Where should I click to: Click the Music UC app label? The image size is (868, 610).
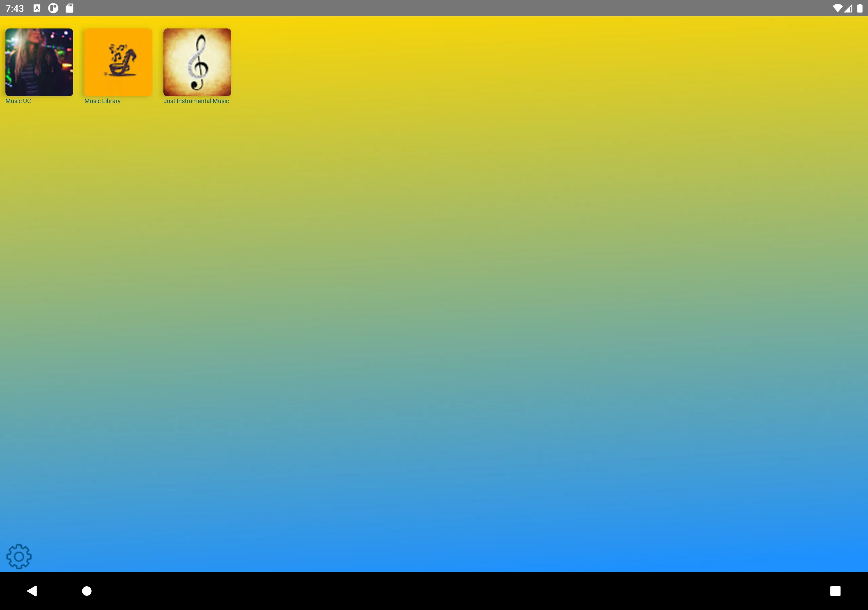click(19, 100)
